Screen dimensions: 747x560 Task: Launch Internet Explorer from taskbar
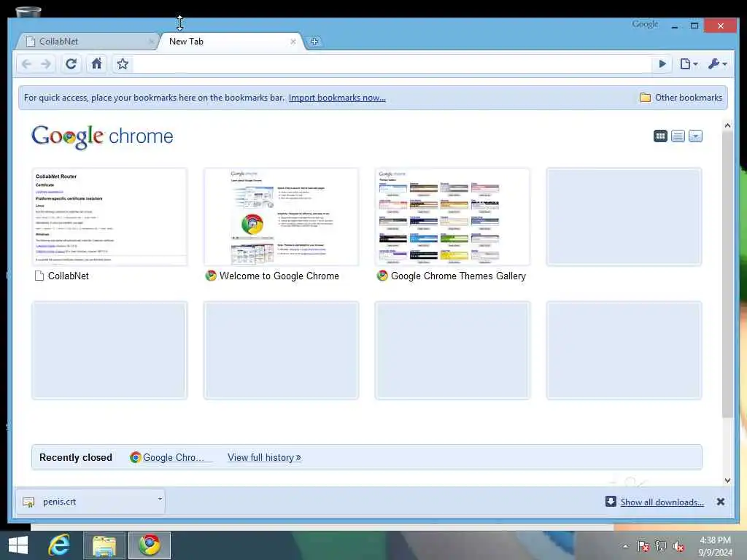(x=59, y=545)
